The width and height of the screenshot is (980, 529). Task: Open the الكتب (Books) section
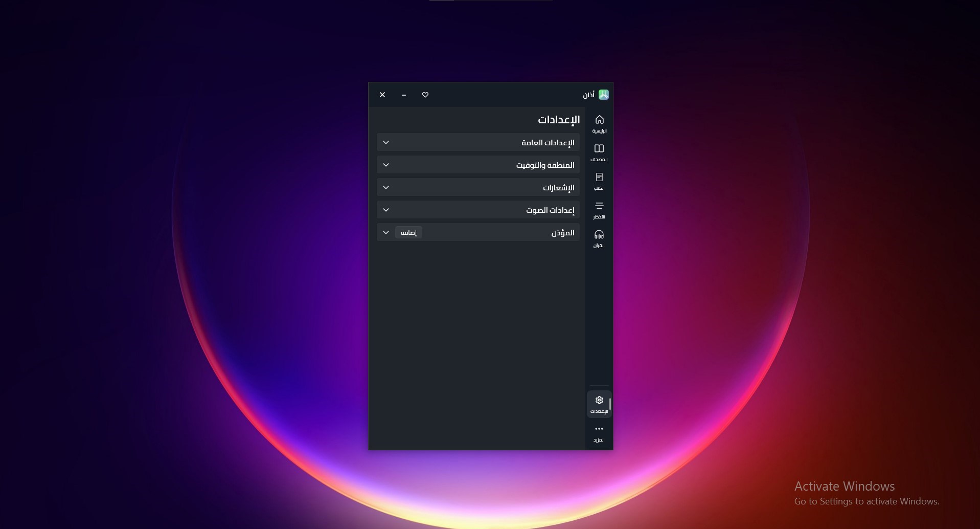point(599,180)
